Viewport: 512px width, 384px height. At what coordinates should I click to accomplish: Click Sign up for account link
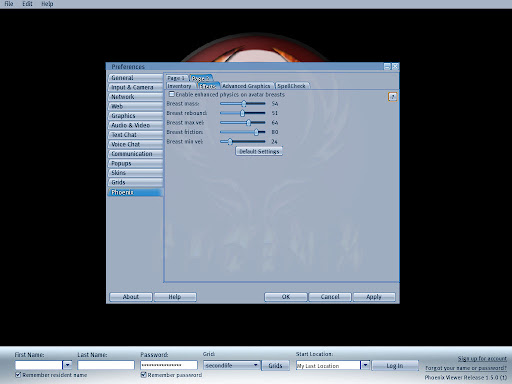(482, 359)
